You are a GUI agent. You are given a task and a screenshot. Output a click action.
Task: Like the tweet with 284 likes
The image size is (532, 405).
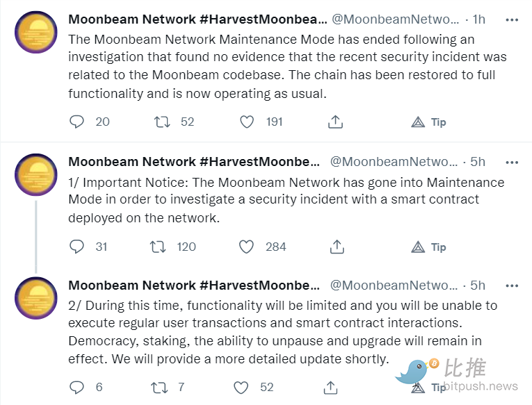(246, 247)
